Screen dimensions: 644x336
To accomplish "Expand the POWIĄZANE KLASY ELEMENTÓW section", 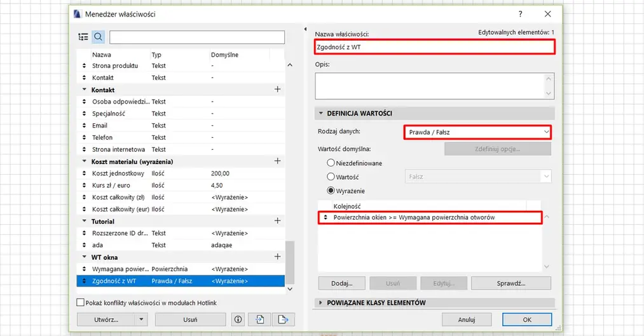I will point(321,303).
